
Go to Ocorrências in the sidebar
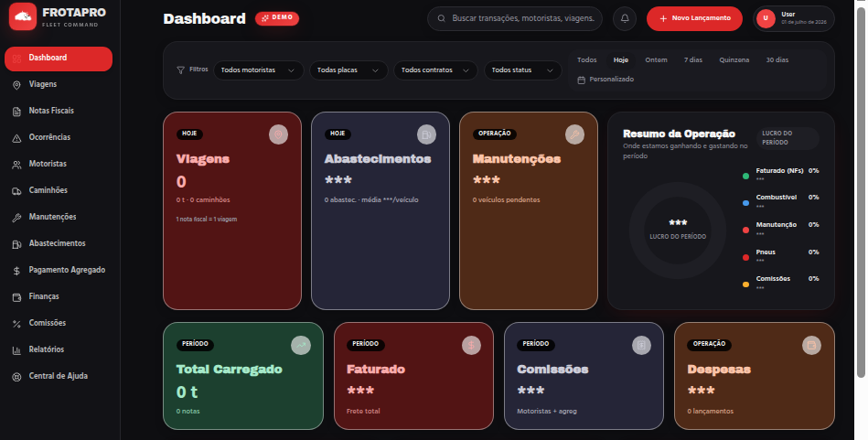pyautogui.click(x=59, y=138)
